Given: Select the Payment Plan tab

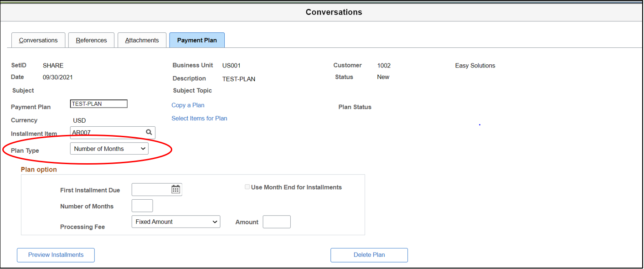Looking at the screenshot, I should tap(197, 40).
